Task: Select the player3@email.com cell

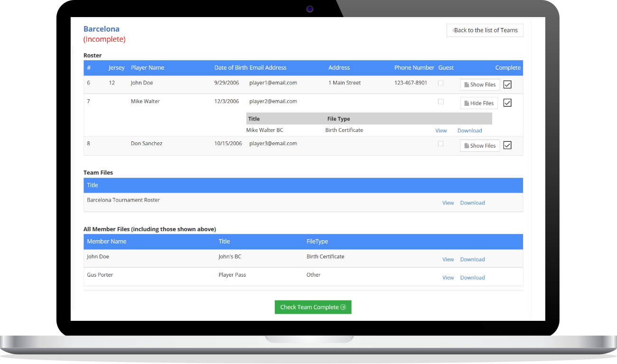Action: pos(273,144)
